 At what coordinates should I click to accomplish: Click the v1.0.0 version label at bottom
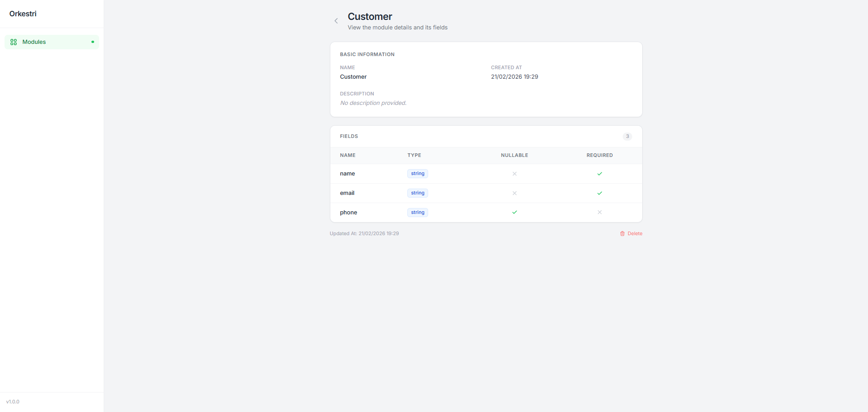click(x=13, y=402)
